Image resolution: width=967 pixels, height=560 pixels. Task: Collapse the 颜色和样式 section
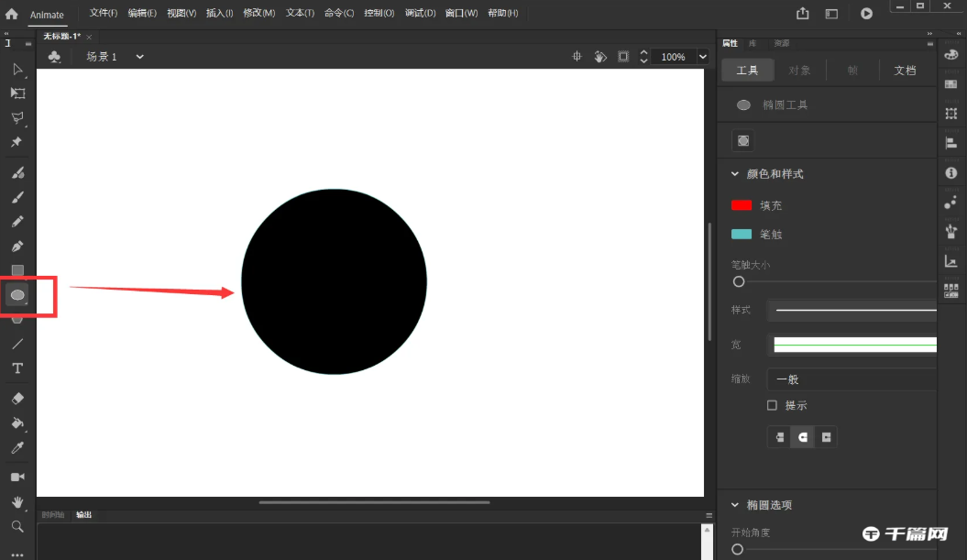click(735, 174)
